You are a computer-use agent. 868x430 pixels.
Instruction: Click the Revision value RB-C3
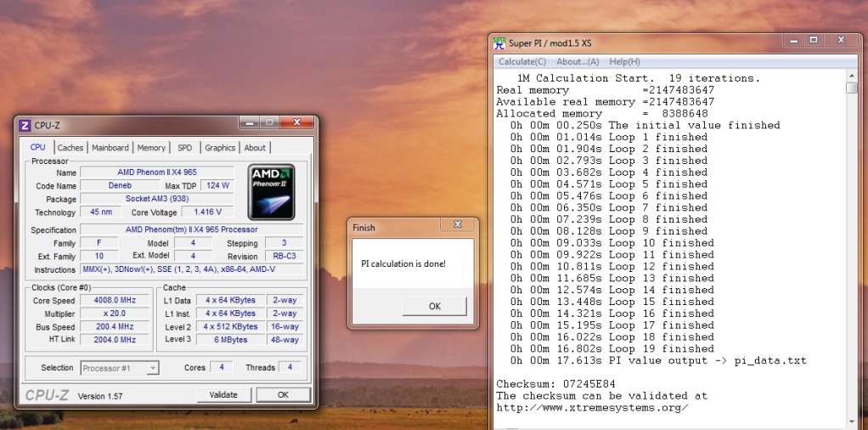(284, 256)
